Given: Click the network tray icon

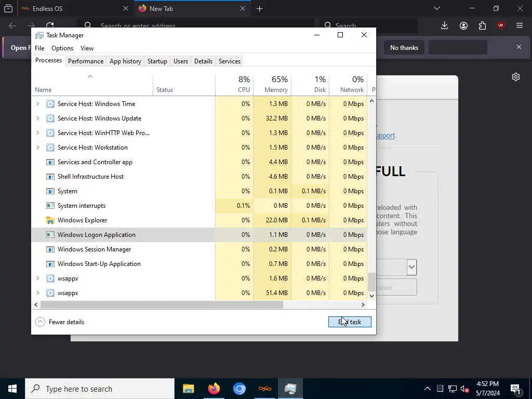Looking at the screenshot, I should (x=453, y=389).
